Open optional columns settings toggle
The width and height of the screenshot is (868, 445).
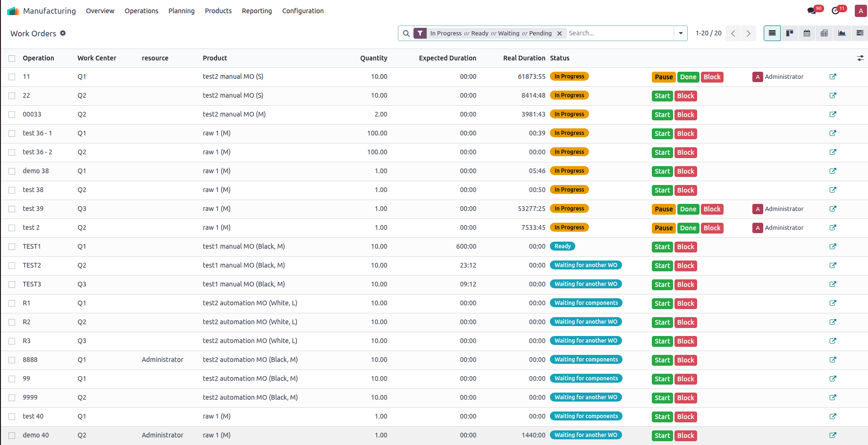click(860, 58)
